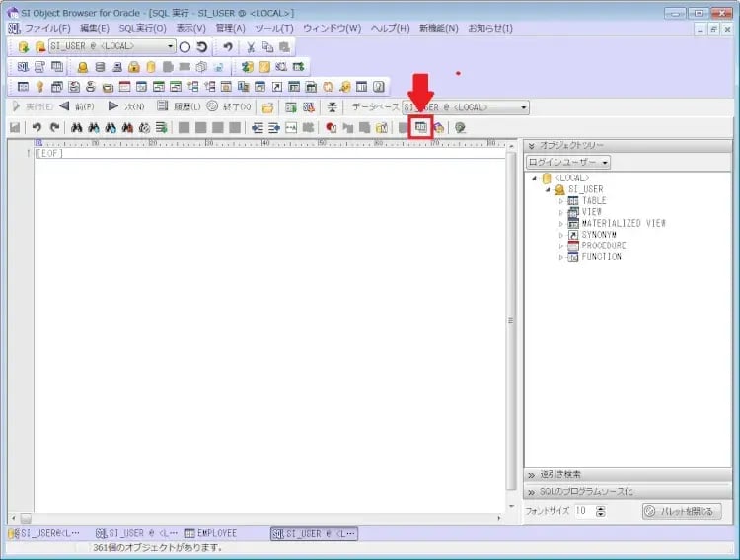Image resolution: width=740 pixels, height=560 pixels.
Task: Click the redo arrow icon in editor toolbar
Action: pyautogui.click(x=54, y=127)
